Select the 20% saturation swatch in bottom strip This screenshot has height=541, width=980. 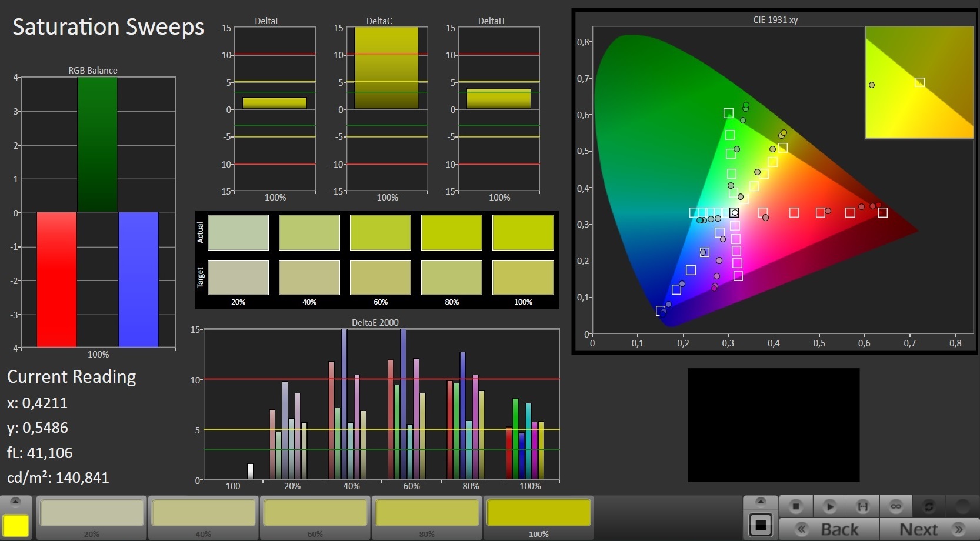pyautogui.click(x=91, y=513)
